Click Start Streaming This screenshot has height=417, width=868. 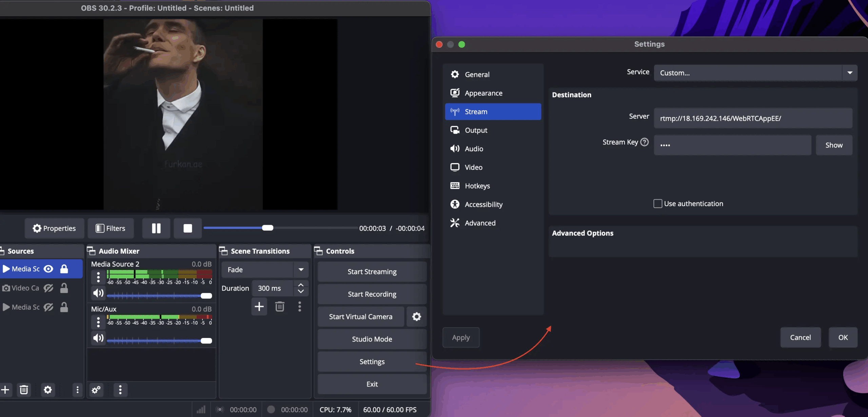click(x=372, y=272)
